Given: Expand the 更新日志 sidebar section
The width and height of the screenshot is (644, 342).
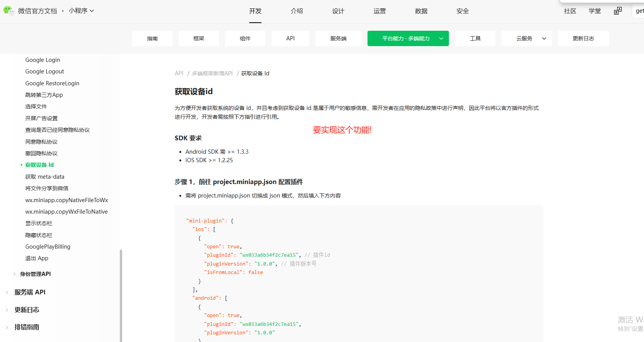Looking at the screenshot, I should [x=7, y=310].
